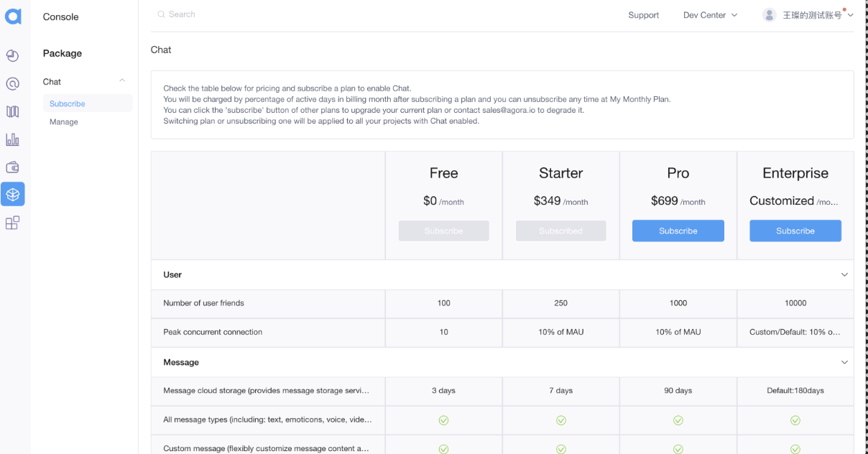Click the $0 /month price

(444, 201)
